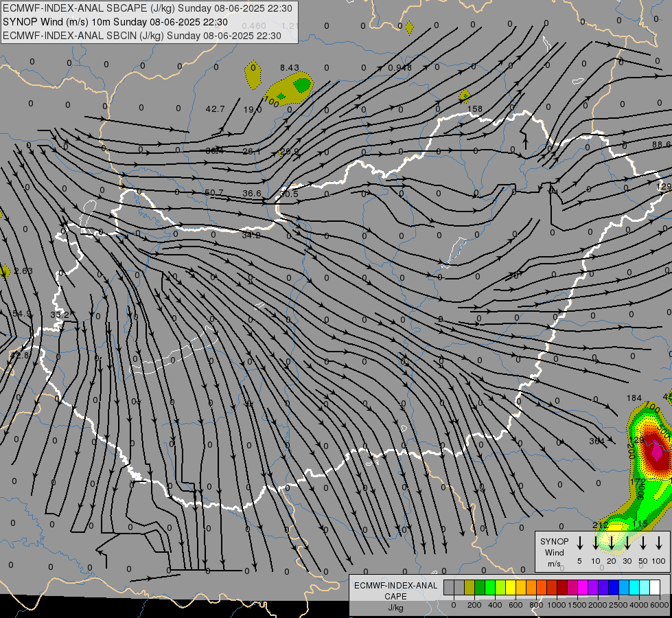Pick the yellow CAPE colorbar swatch
The image size is (672, 618).
pos(511,587)
